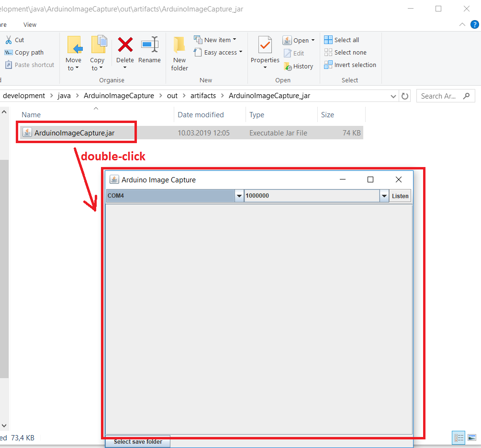481x448 pixels.
Task: Click the Properties checkmark icon
Action: pyautogui.click(x=265, y=45)
